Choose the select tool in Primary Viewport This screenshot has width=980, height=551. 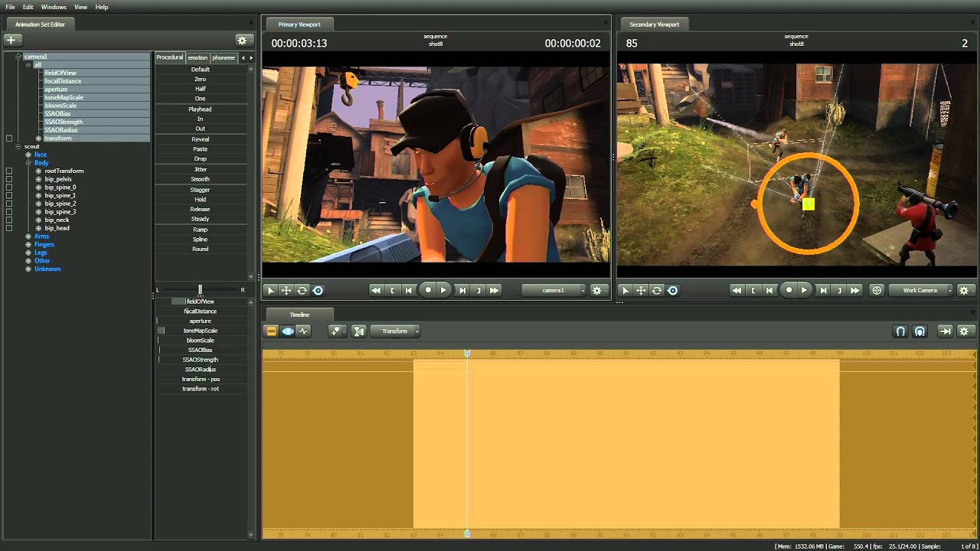(x=269, y=291)
